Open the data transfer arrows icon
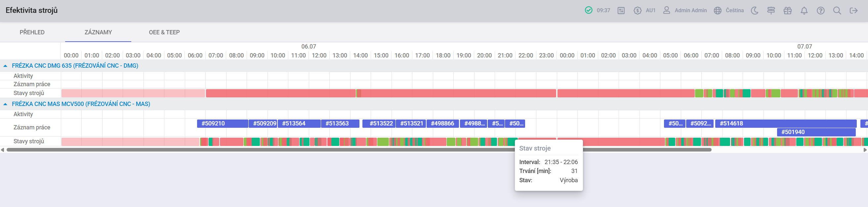Image resolution: width=868 pixels, height=207 pixels. click(621, 11)
